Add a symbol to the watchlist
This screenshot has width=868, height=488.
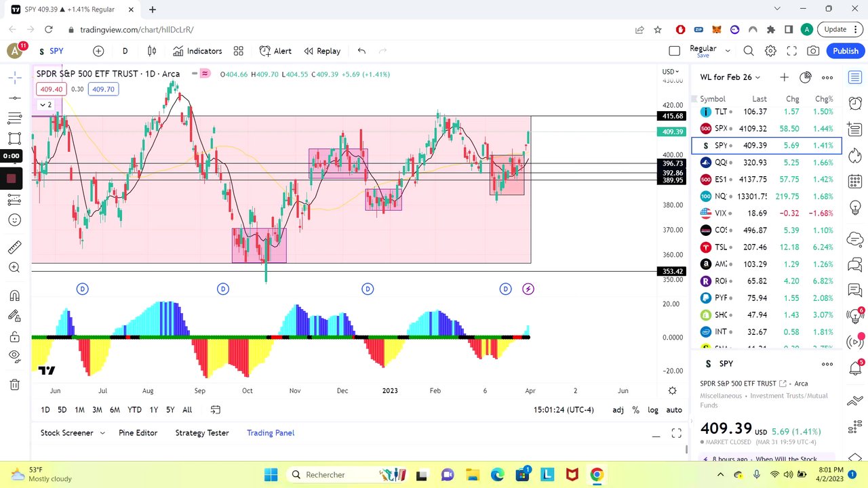[784, 77]
